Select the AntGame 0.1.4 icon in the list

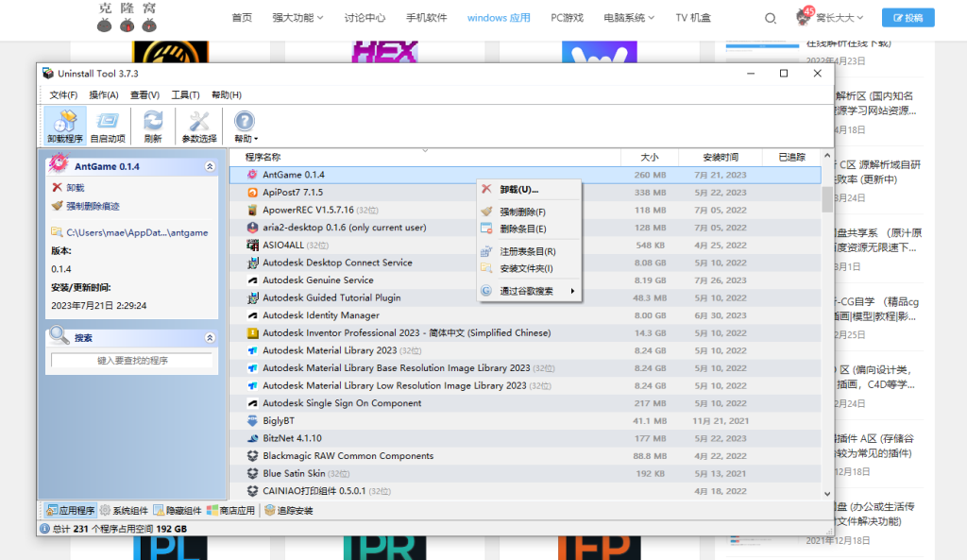pos(252,175)
